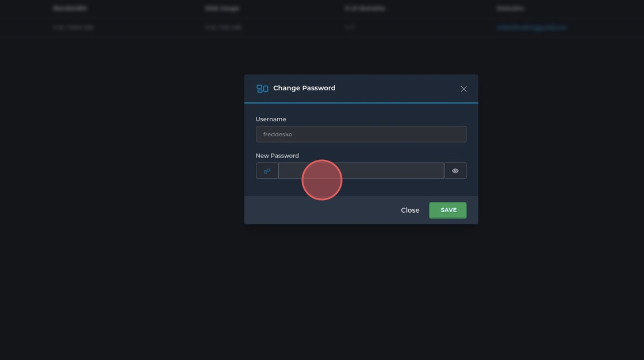Click the blurred fourth column header above the blue link
Image resolution: width=644 pixels, height=360 pixels.
(x=510, y=9)
